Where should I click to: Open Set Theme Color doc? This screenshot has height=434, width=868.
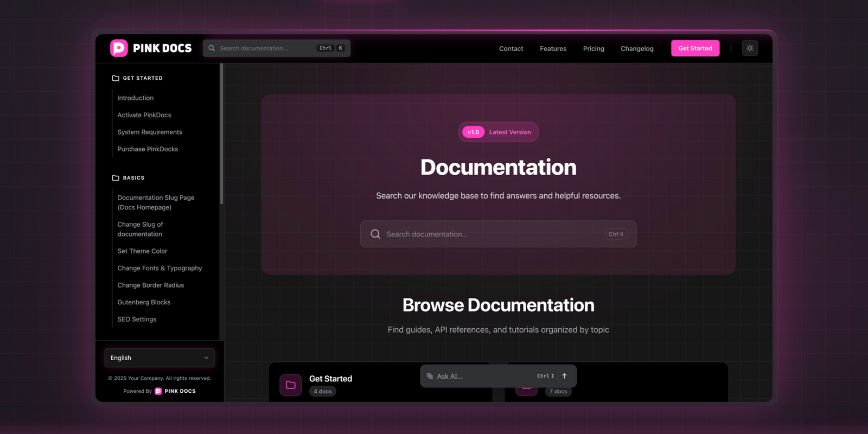coord(142,251)
